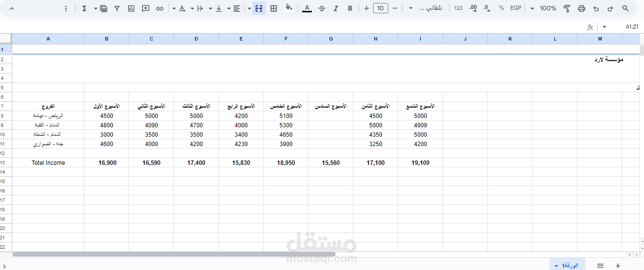Toggle bold formatting with the B icon
This screenshot has width=644, height=270.
click(x=350, y=8)
